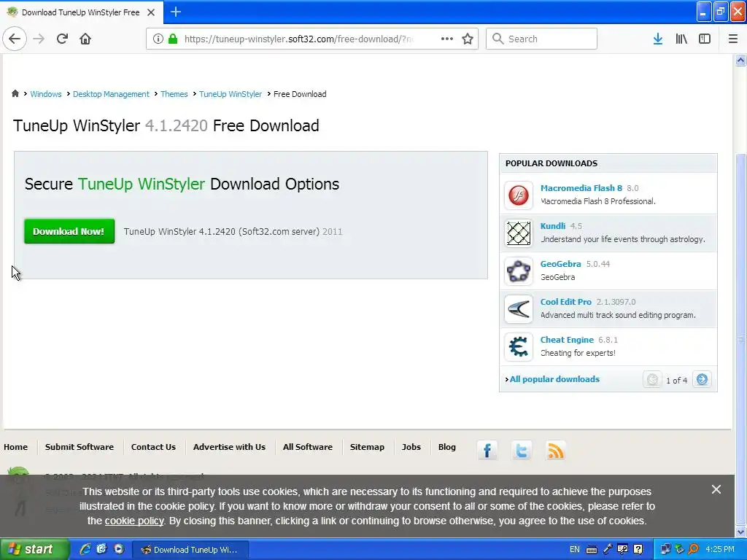This screenshot has width=747, height=560.
Task: Go to the footer Home link
Action: pos(16,447)
